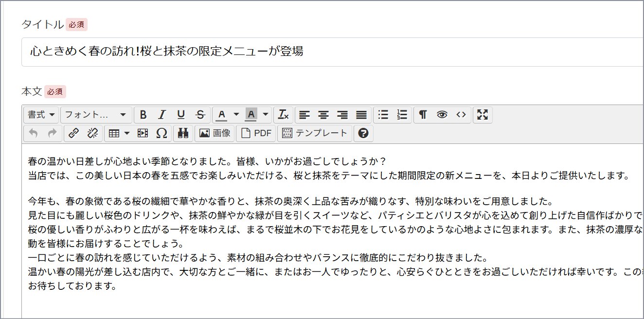This screenshot has height=319, width=644.
Task: Open the table insert dropdown
Action: (x=119, y=133)
